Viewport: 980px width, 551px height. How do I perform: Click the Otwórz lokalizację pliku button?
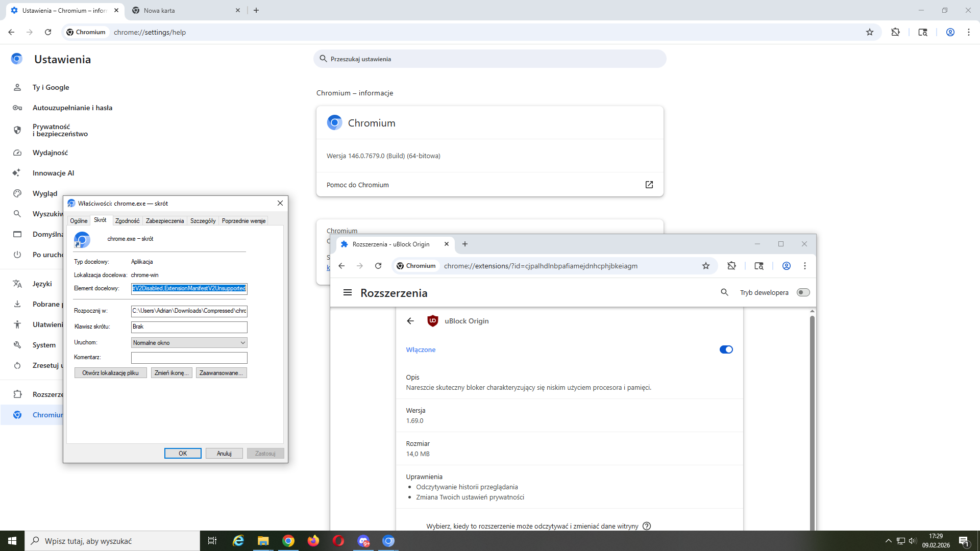pyautogui.click(x=110, y=373)
